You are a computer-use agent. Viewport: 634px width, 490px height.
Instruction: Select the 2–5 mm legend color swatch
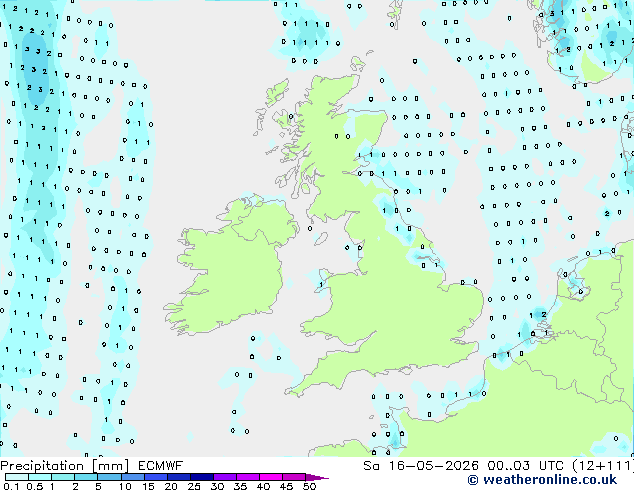(86, 477)
